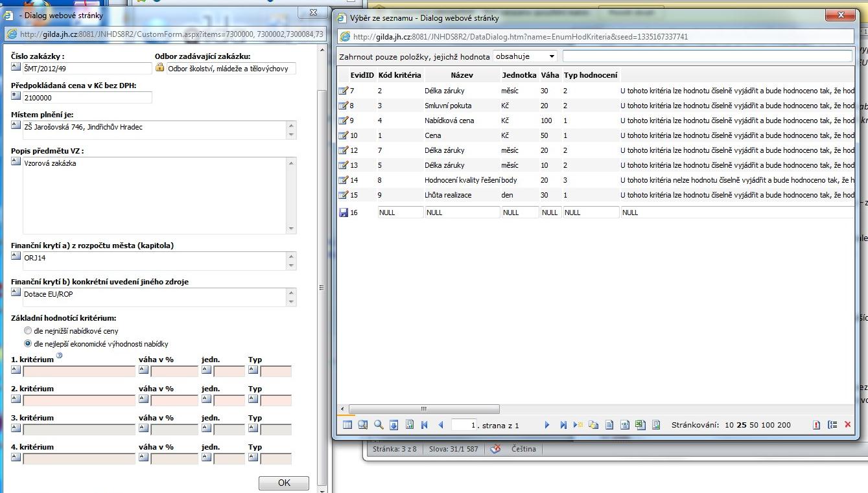Click the first váha v % input field
The height and width of the screenshot is (493, 868).
click(174, 371)
